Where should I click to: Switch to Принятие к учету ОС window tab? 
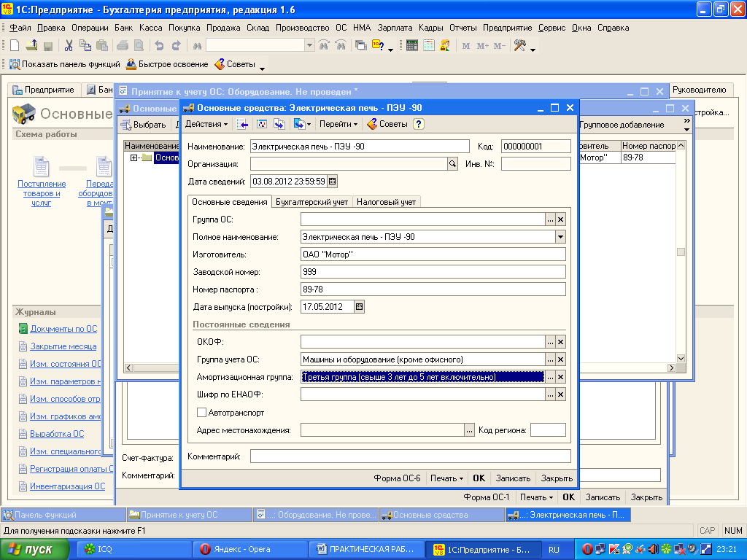point(189,515)
